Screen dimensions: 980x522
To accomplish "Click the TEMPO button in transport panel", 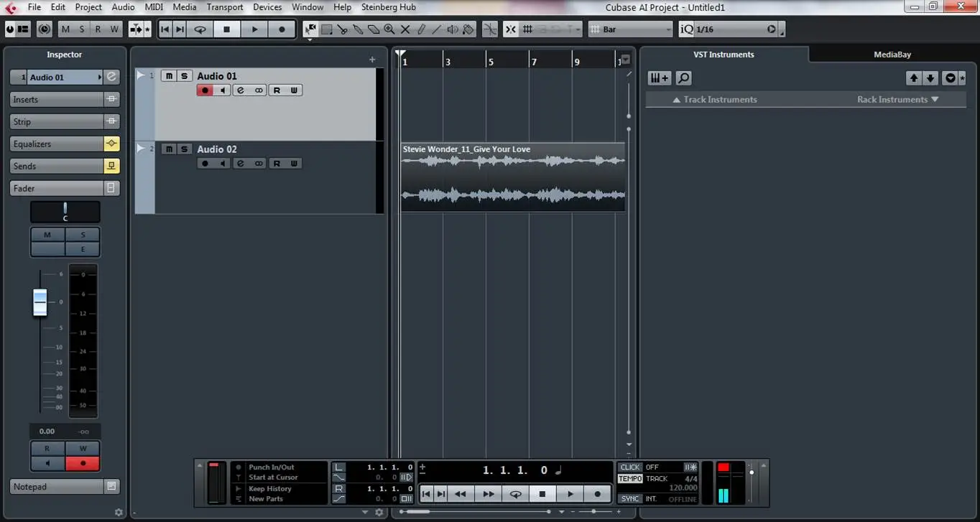I will (630, 478).
